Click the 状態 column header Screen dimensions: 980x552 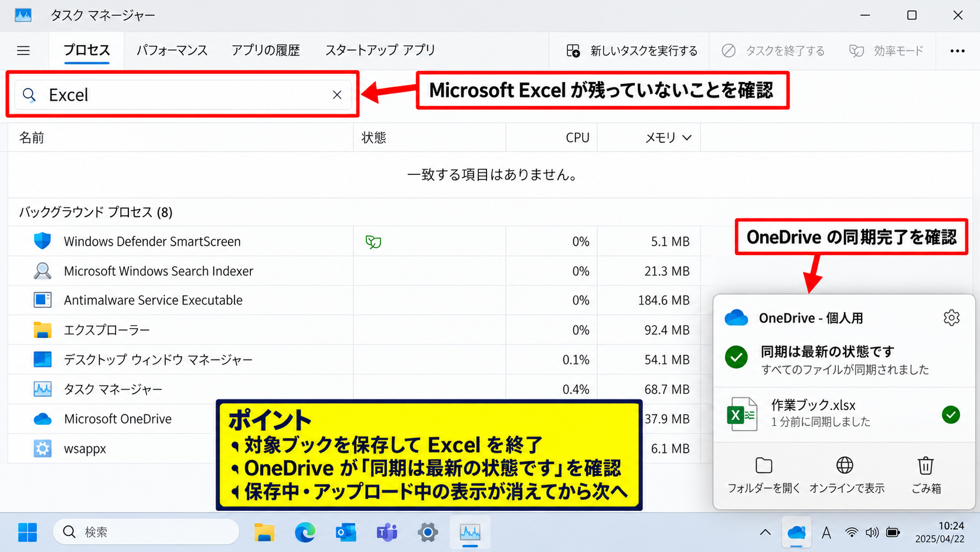click(374, 138)
